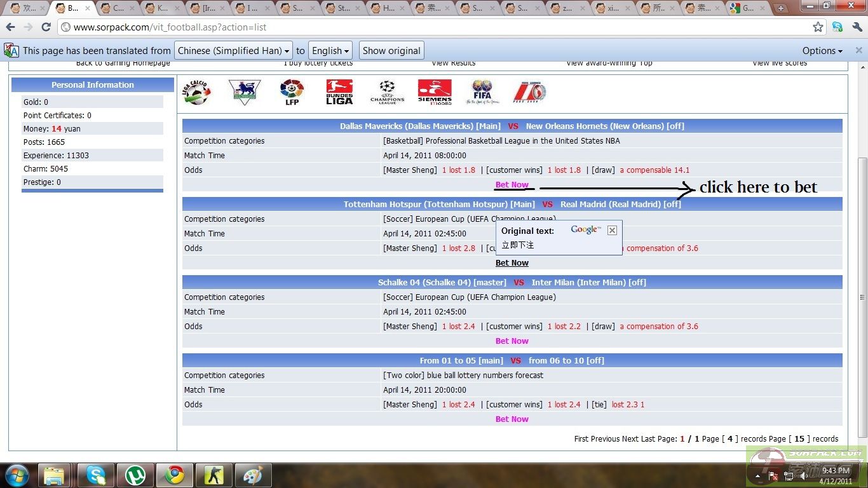Click the Lega Calcio league logo
Viewport: 868px width, 488px height.
(196, 92)
